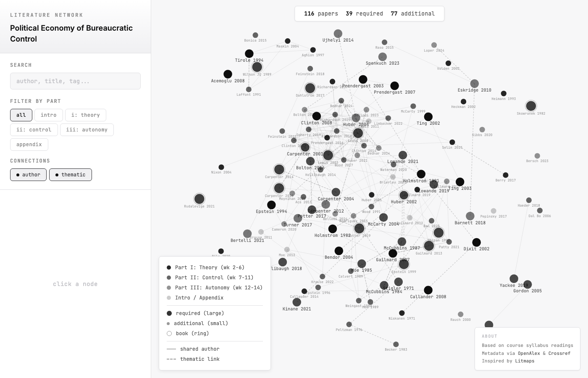Click the Callander 2008 node
588x378 pixels.
[x=428, y=290]
